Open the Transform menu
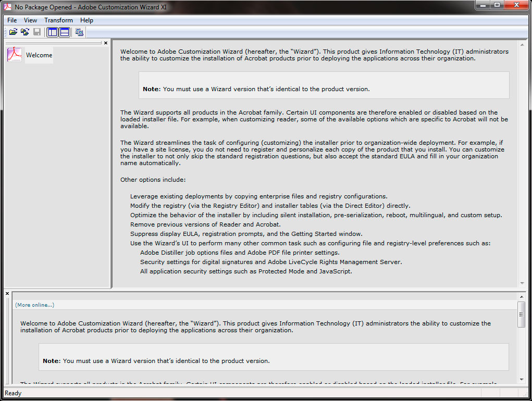Screen dimensions: 532x401 (58, 20)
